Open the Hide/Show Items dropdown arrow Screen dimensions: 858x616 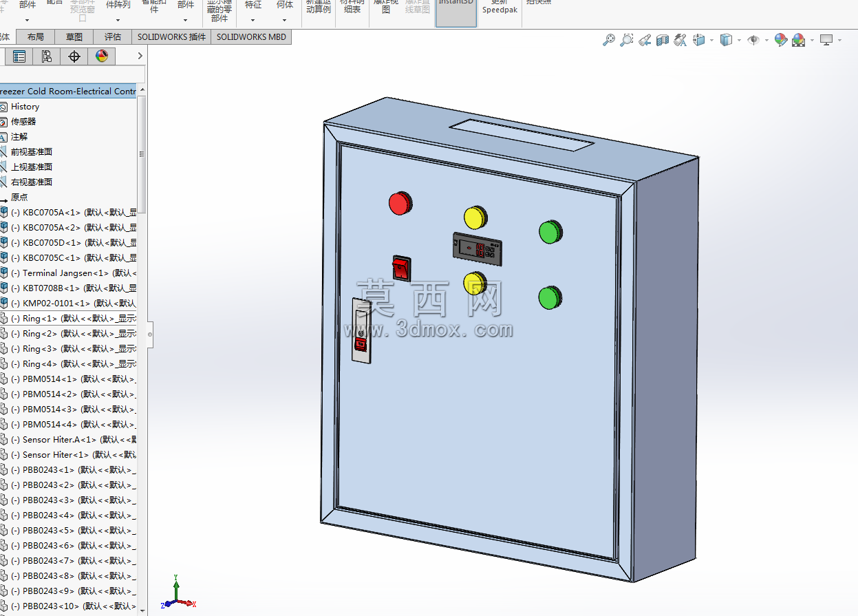coord(766,41)
